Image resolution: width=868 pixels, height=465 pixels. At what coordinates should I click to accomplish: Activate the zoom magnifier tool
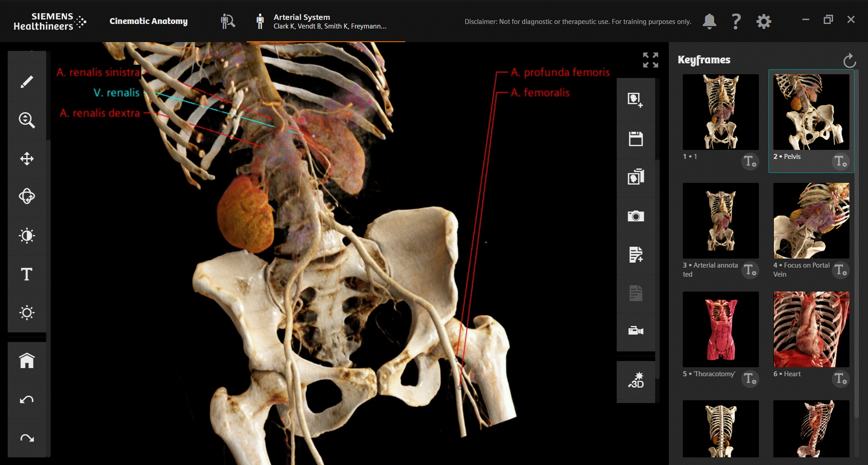[27, 120]
